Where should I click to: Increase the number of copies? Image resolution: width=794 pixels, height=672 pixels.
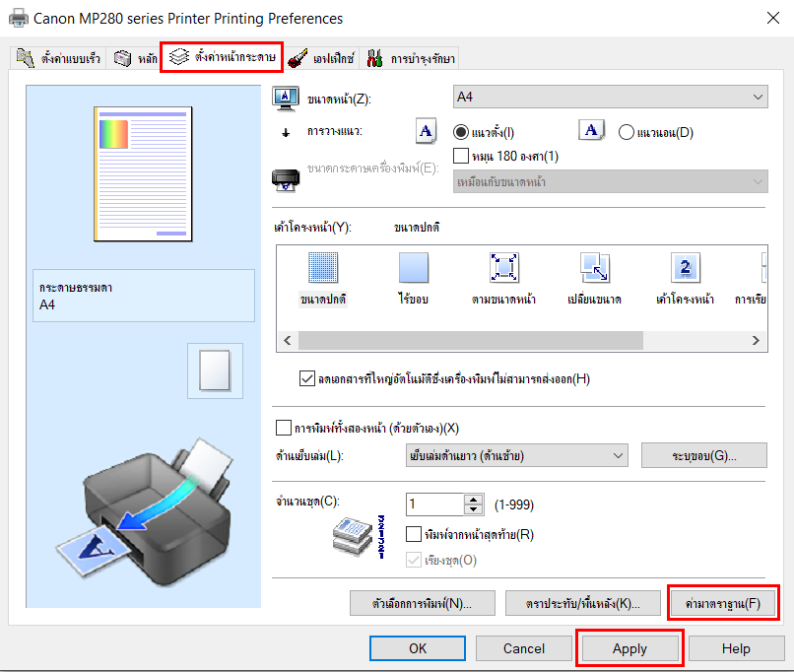[474, 499]
